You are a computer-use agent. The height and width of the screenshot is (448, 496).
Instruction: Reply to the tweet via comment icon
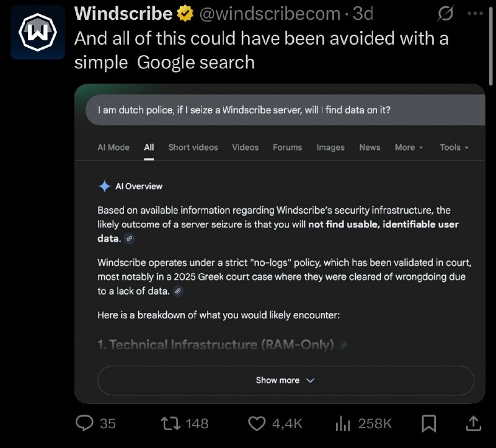[84, 423]
